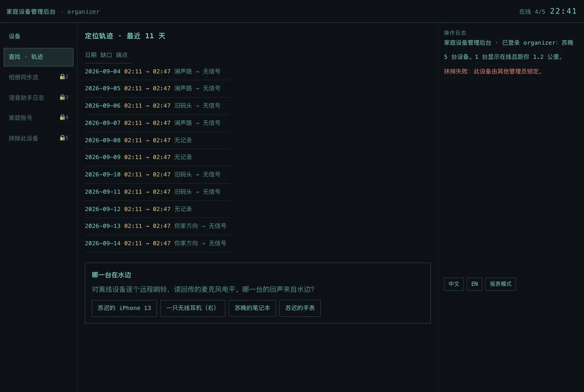
Task: Click the 已登录 organizer log entry
Action: (x=509, y=43)
